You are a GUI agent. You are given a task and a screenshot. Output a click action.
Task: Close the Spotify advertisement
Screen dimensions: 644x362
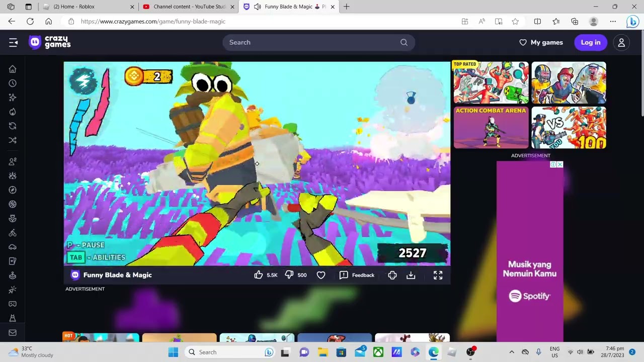coord(560,164)
